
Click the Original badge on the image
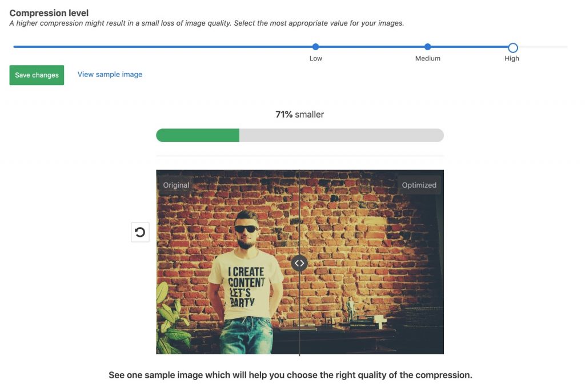(x=176, y=185)
